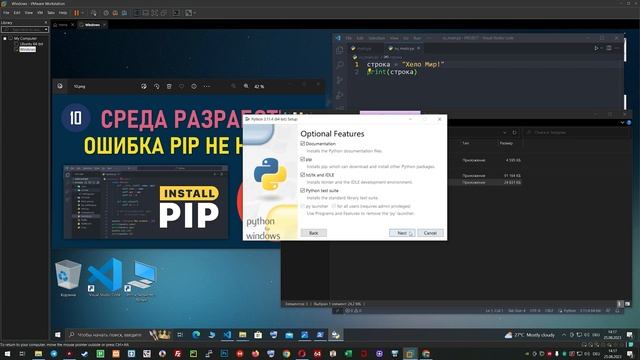Click Next in Python setup

tap(402, 233)
